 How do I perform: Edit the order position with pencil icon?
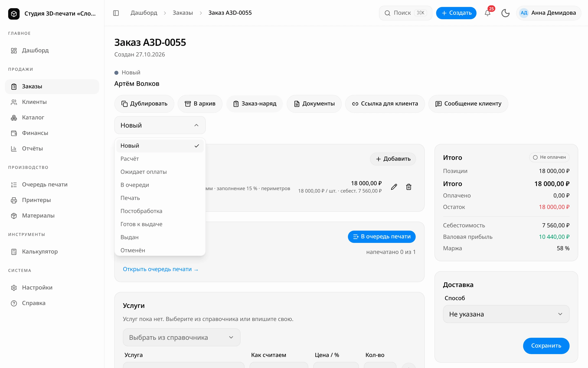pyautogui.click(x=394, y=187)
